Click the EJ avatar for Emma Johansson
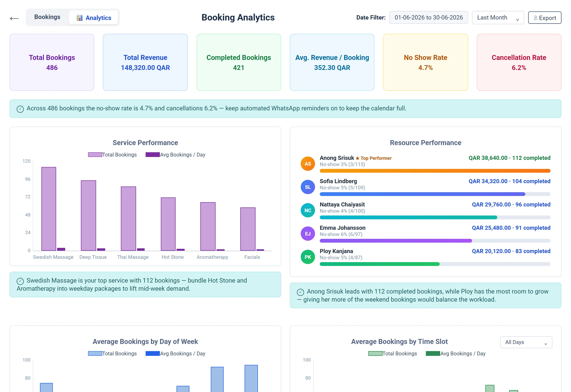Screen dimensions: 571x392 click(308, 234)
